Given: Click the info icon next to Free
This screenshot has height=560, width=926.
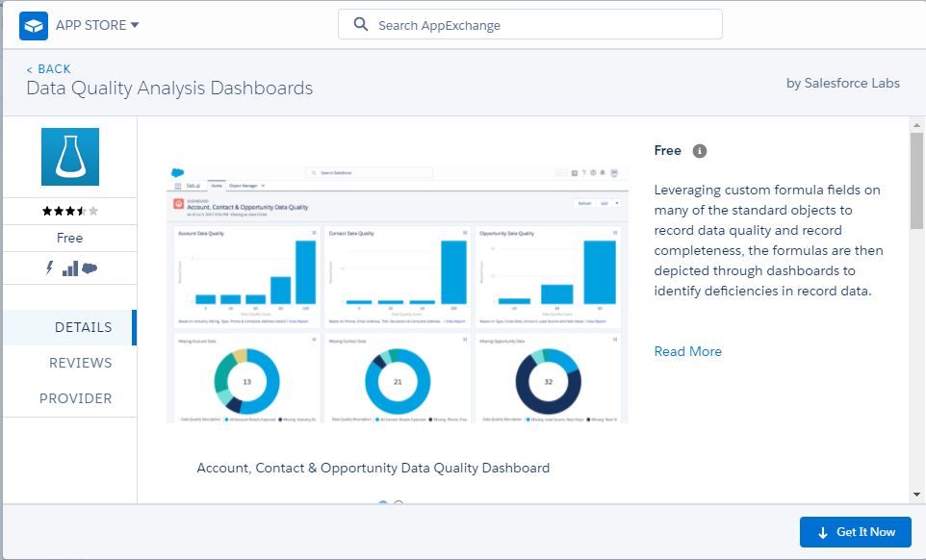Looking at the screenshot, I should [700, 151].
